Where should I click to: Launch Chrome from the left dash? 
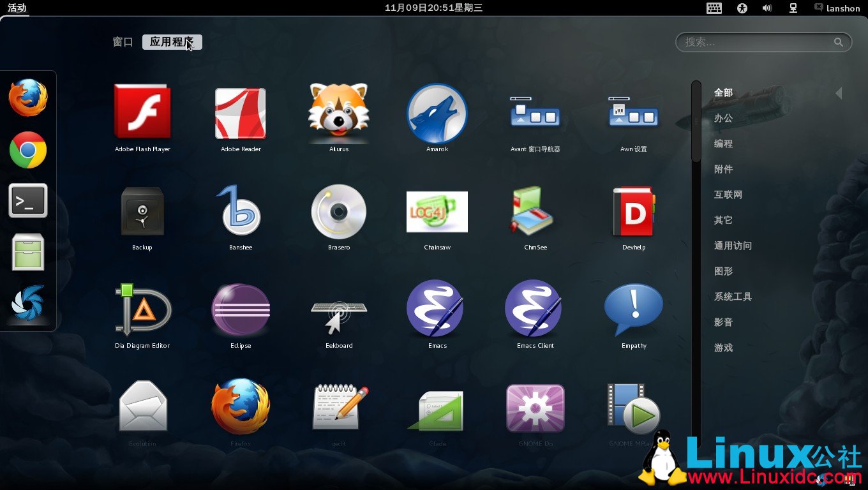pyautogui.click(x=28, y=150)
